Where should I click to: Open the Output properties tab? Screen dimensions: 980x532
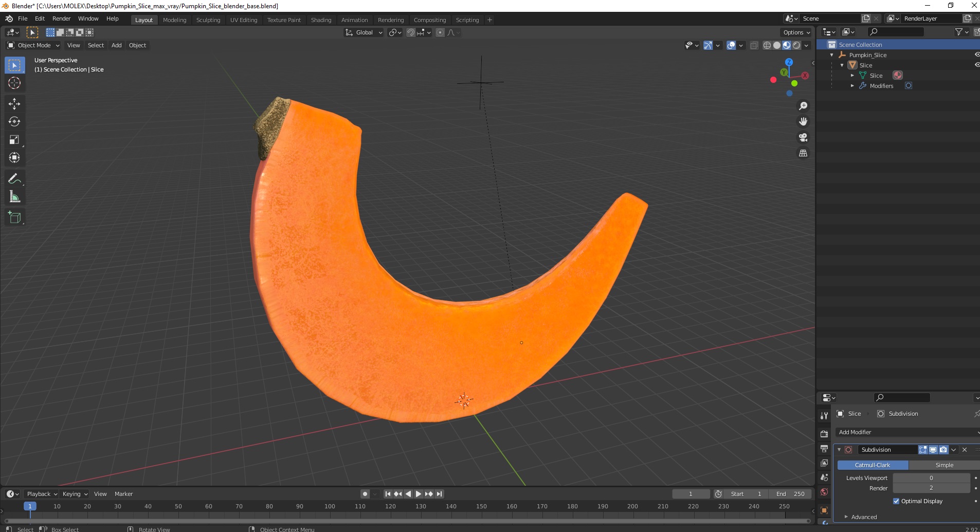[x=824, y=449]
